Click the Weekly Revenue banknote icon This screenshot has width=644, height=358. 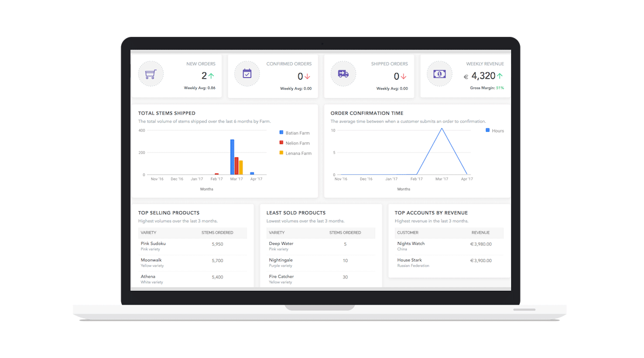pos(439,74)
